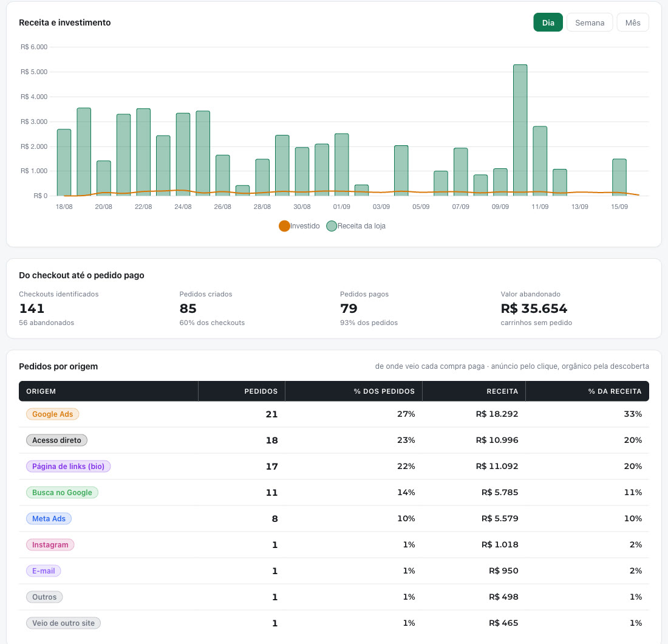The width and height of the screenshot is (668, 644).
Task: Click Veio de outro site revenue R$ 465
Action: point(503,623)
